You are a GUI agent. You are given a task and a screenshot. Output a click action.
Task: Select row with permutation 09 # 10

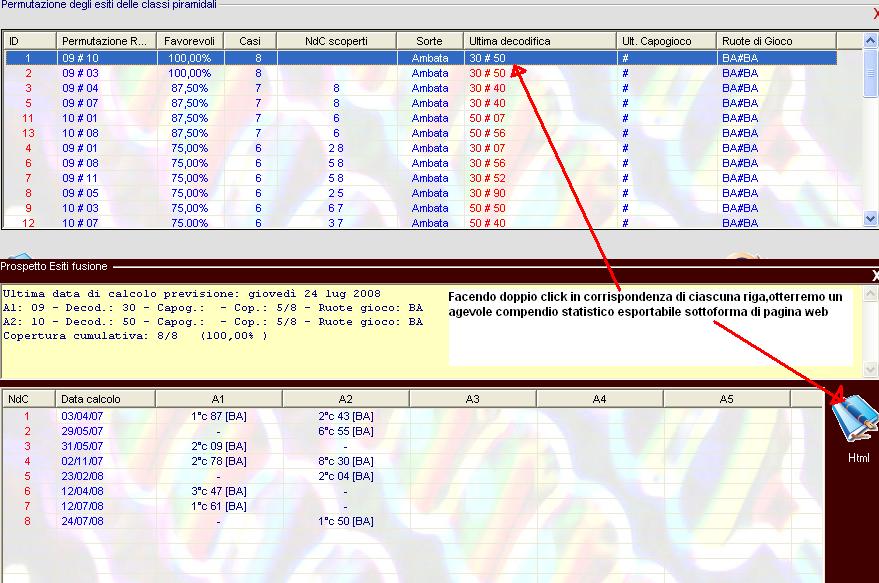(x=421, y=58)
